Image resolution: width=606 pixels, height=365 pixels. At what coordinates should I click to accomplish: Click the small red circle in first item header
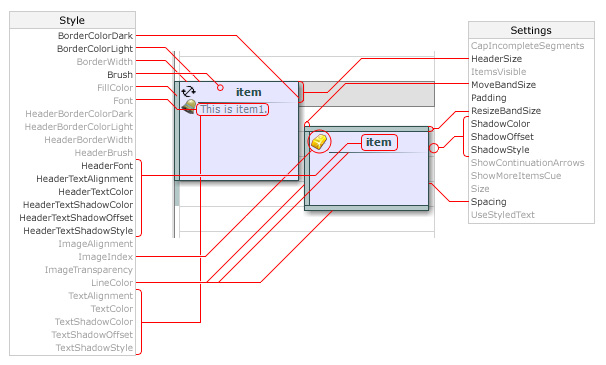pyautogui.click(x=220, y=88)
